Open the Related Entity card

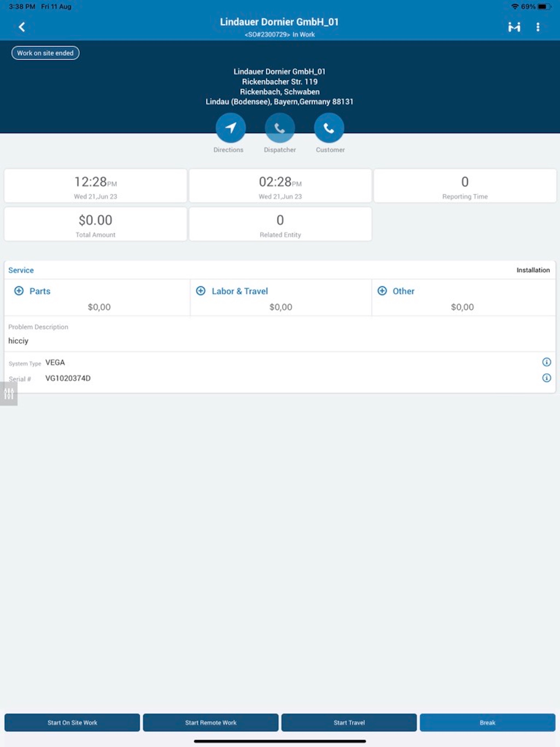(280, 224)
